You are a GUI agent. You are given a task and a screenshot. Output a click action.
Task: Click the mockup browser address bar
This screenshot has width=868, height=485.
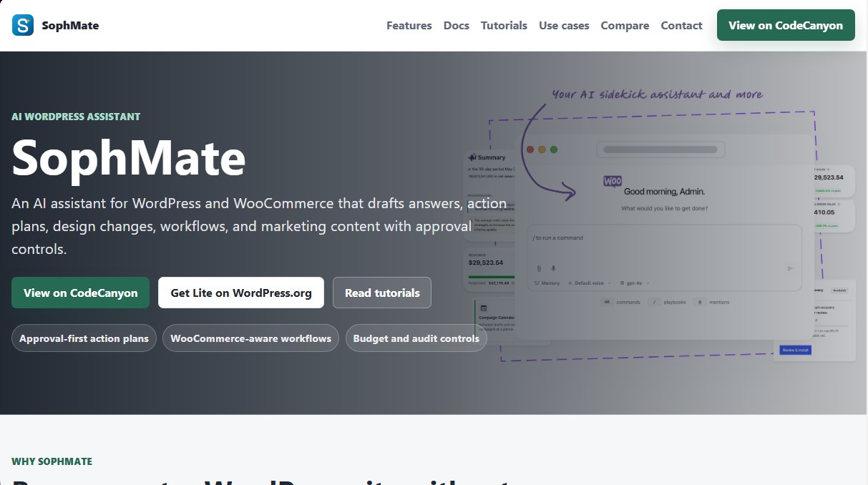click(660, 150)
